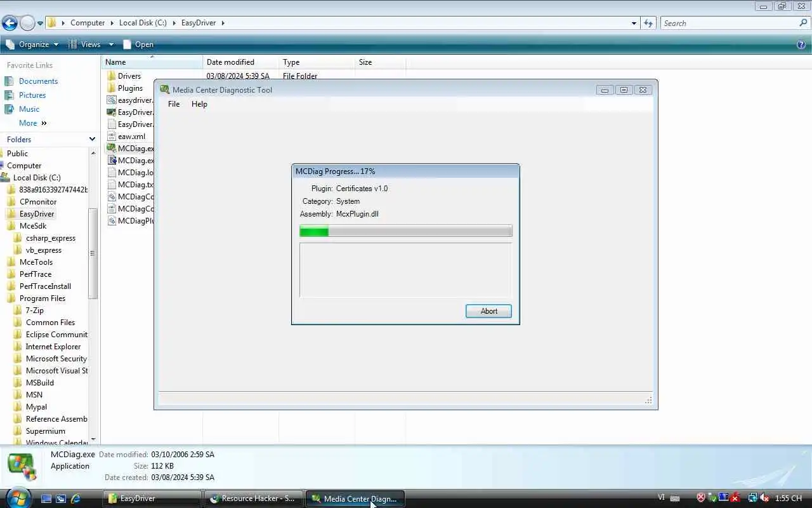Select the MceSdk folder in tree
The width and height of the screenshot is (812, 508).
33,226
